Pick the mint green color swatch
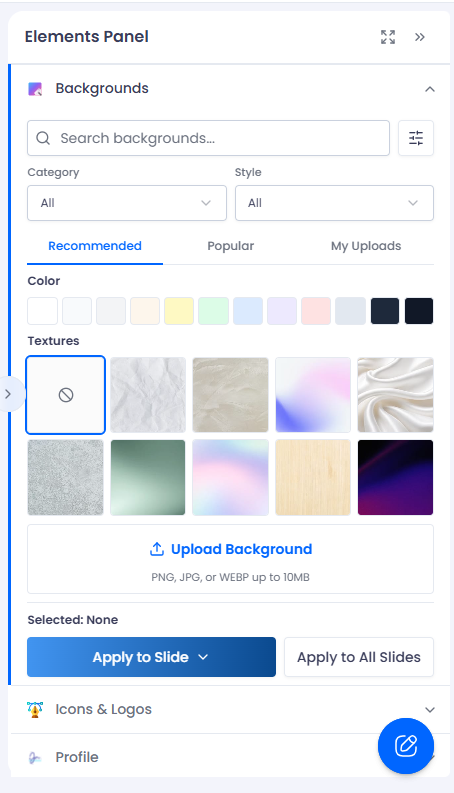The width and height of the screenshot is (454, 793). (213, 311)
